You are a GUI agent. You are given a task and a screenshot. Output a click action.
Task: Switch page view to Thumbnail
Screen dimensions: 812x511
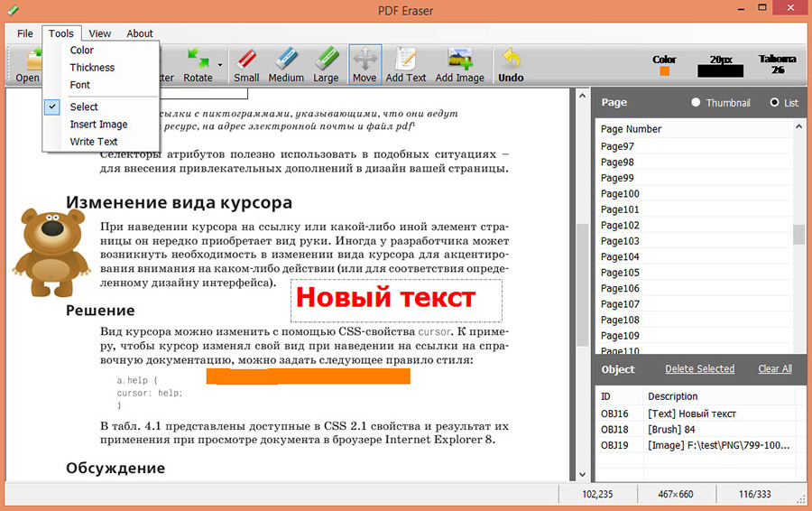pos(696,103)
